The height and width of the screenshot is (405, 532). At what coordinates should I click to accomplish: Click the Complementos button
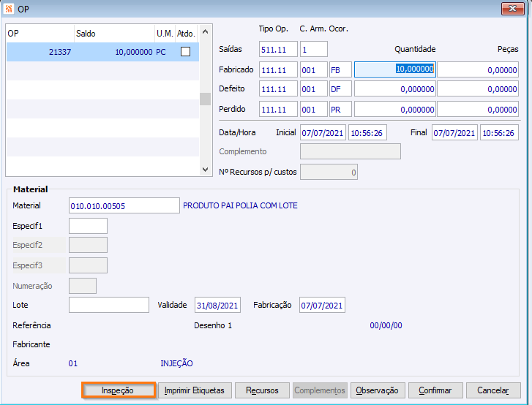(320, 390)
